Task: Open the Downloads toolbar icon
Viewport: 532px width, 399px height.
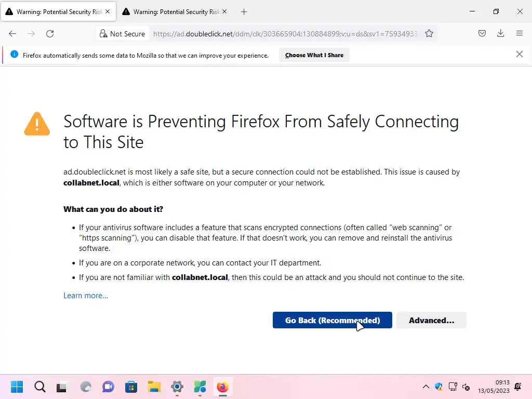Action: click(501, 34)
